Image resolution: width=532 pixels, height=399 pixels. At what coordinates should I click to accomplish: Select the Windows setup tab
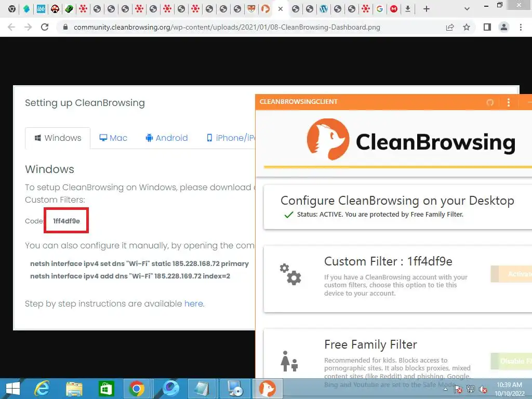[58, 138]
